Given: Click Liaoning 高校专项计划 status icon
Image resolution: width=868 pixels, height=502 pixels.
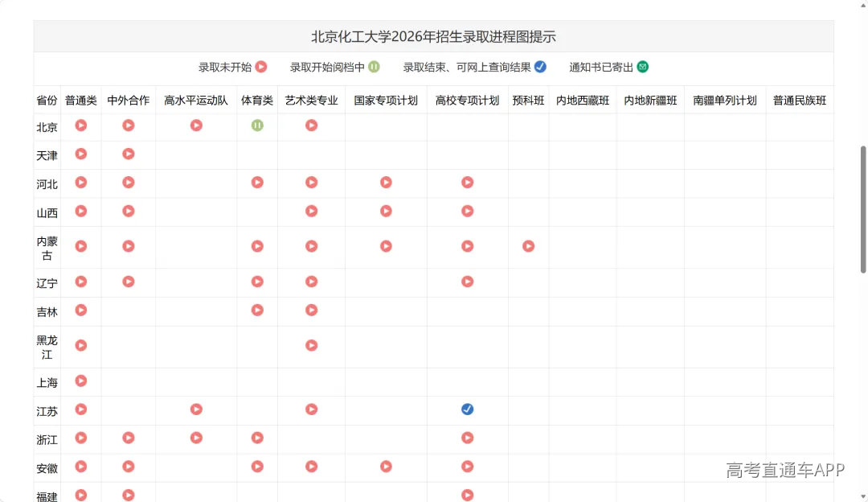Looking at the screenshot, I should (467, 282).
